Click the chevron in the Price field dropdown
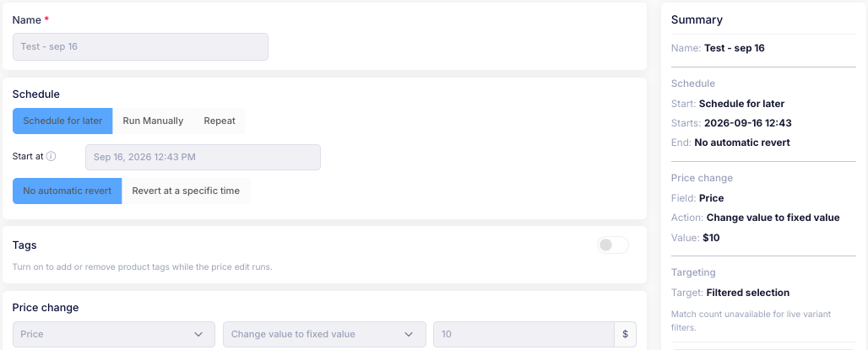Screen dimensions: 868x350 (x=198, y=335)
